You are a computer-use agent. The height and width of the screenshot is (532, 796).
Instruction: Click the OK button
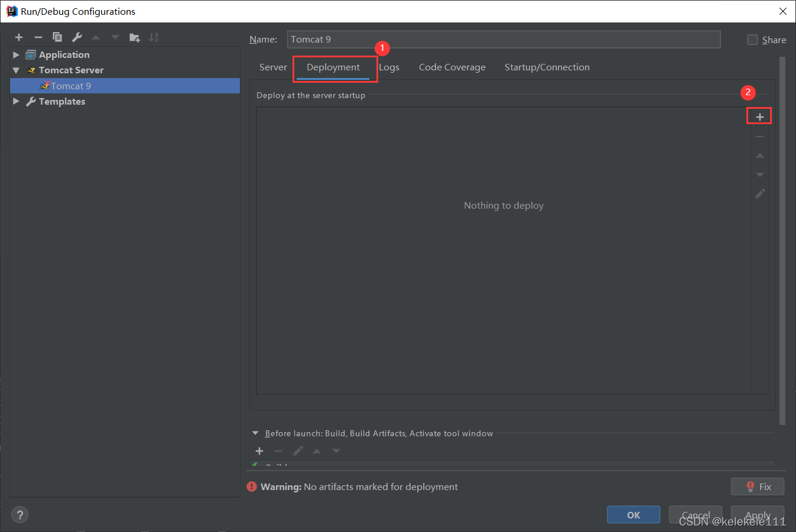(x=633, y=515)
